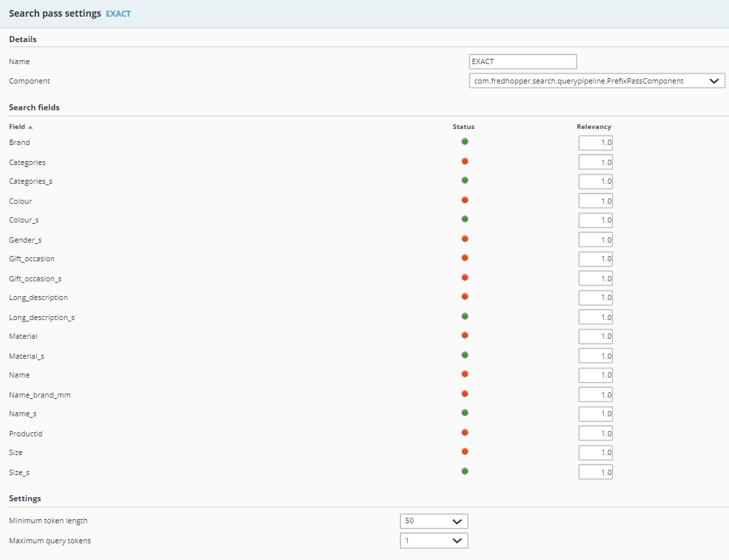The height and width of the screenshot is (560, 729).
Task: Enable the Categories field status indicator
Action: (x=465, y=161)
